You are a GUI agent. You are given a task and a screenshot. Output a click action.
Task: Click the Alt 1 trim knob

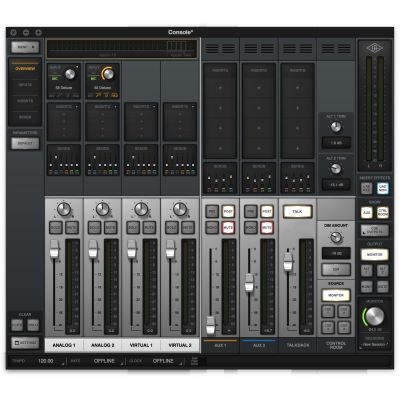(x=336, y=127)
